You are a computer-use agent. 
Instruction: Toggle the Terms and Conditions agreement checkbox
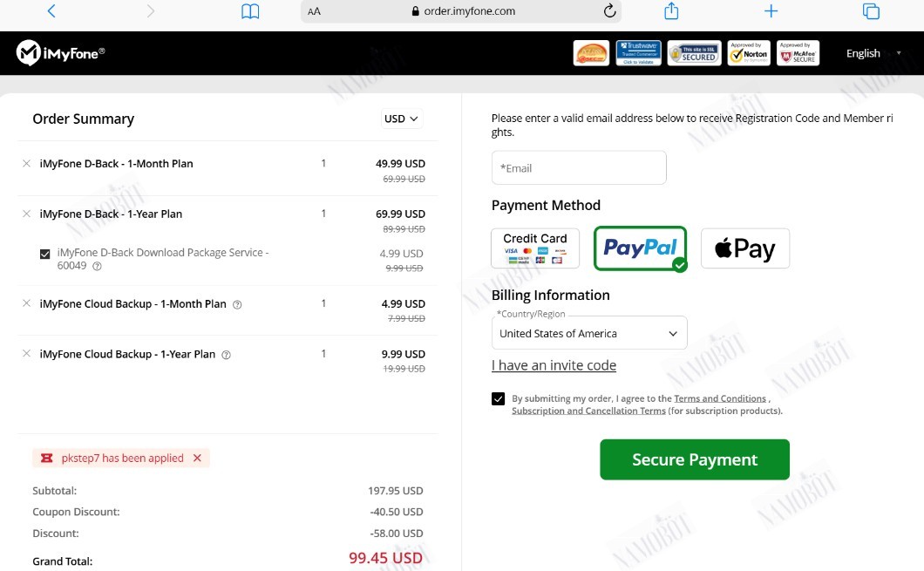498,399
